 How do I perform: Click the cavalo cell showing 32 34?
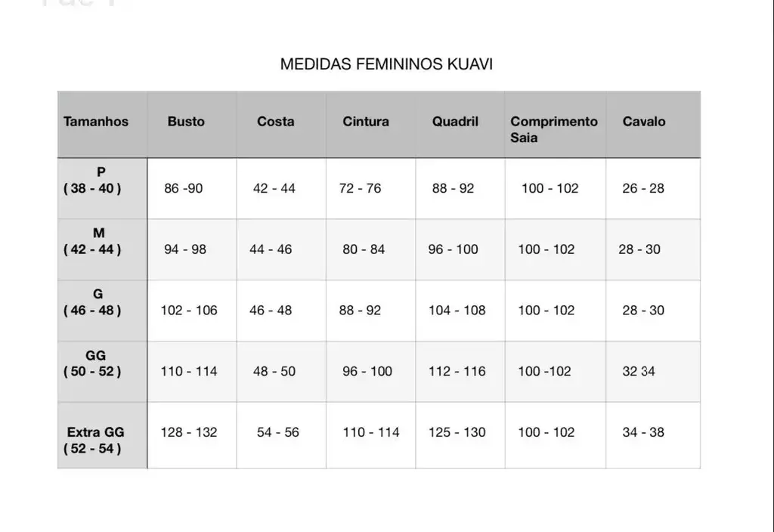pos(639,371)
